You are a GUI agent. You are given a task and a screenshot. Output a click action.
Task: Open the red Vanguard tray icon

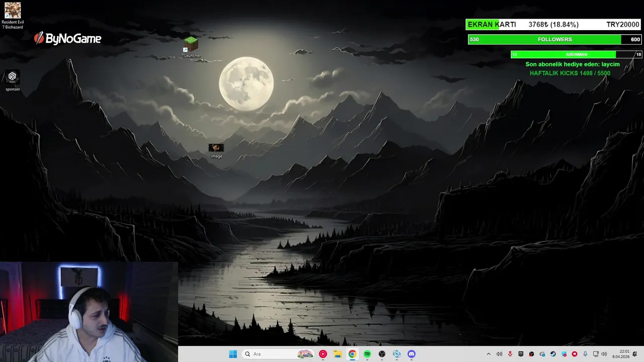click(510, 354)
